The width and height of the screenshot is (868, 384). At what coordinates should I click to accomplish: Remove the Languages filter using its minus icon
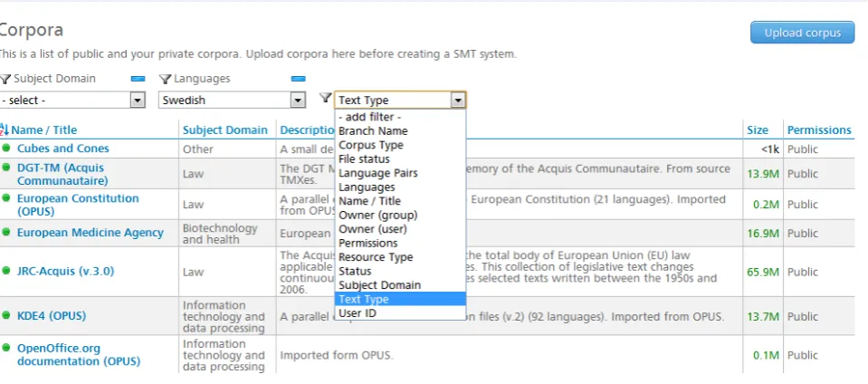click(299, 79)
